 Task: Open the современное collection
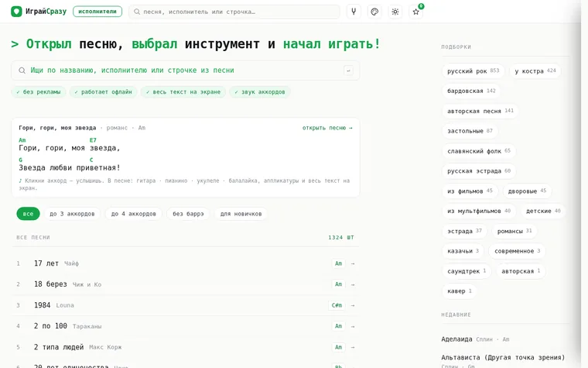[x=517, y=251]
